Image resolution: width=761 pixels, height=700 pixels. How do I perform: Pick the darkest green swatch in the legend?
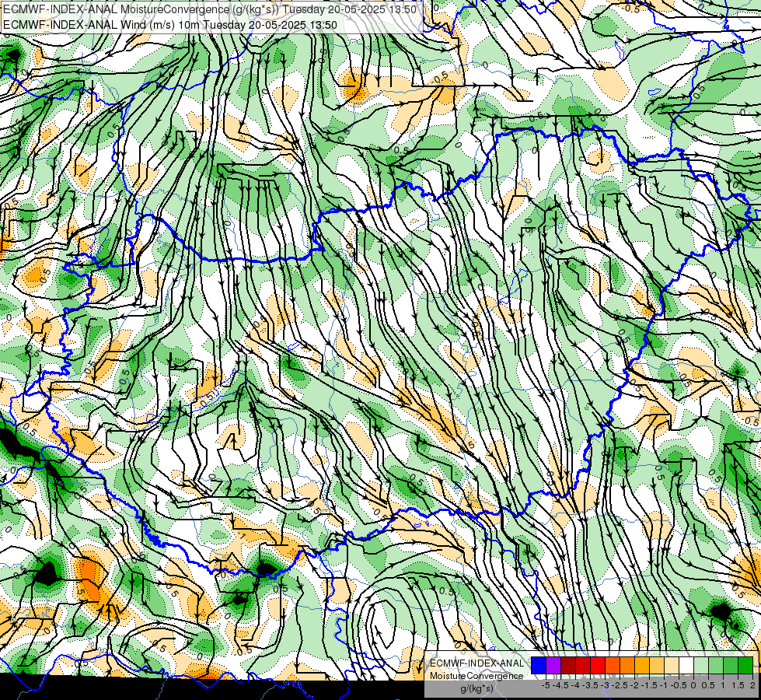[745, 665]
